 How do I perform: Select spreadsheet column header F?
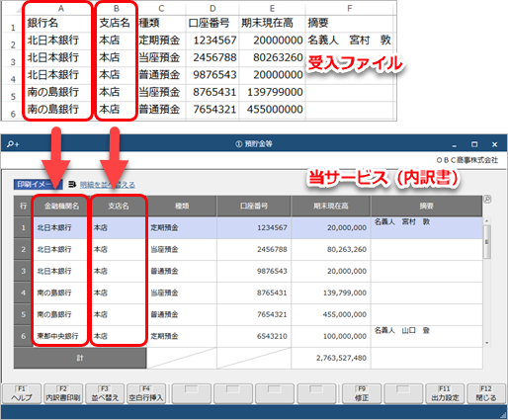point(350,8)
